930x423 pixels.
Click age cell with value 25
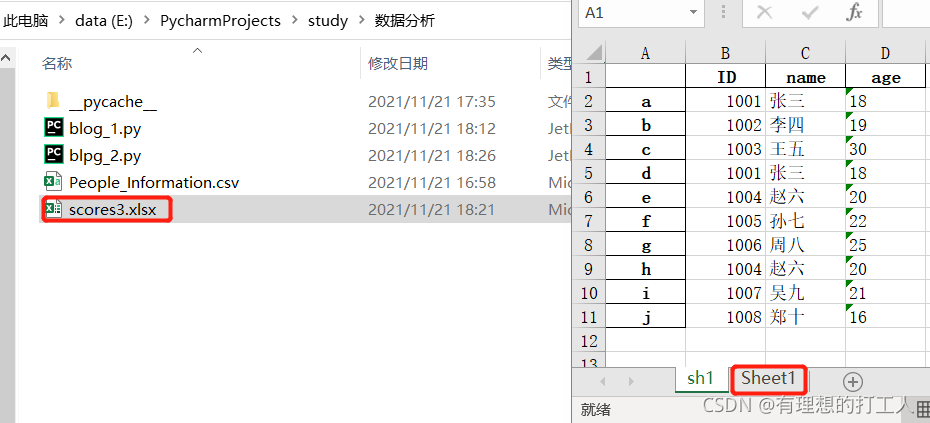[886, 245]
